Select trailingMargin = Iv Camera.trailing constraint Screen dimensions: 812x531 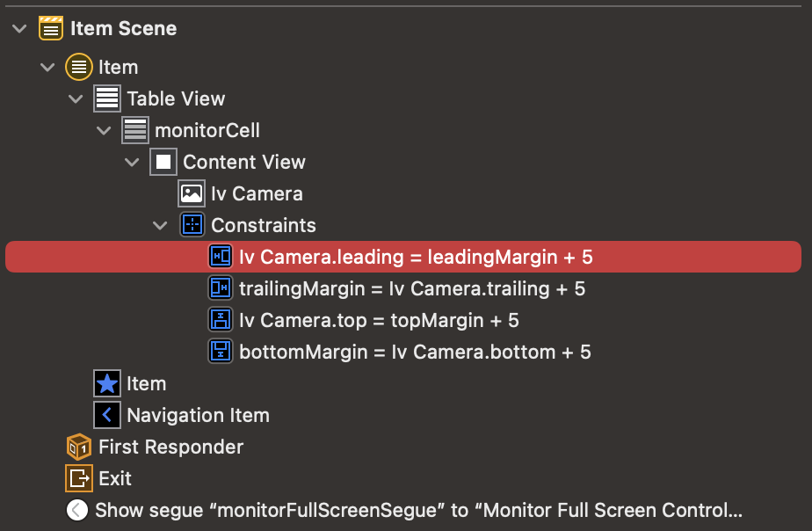click(411, 288)
